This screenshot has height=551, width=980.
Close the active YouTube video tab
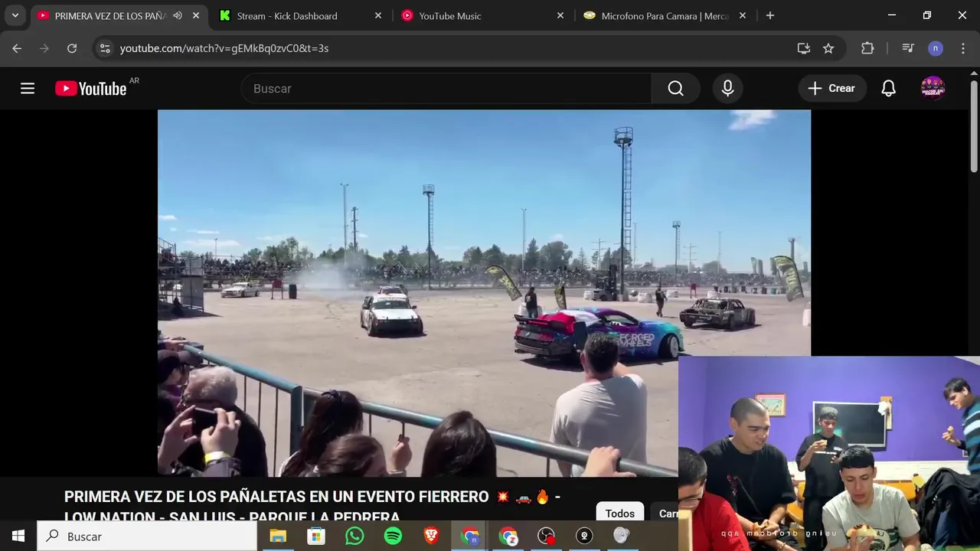[195, 15]
